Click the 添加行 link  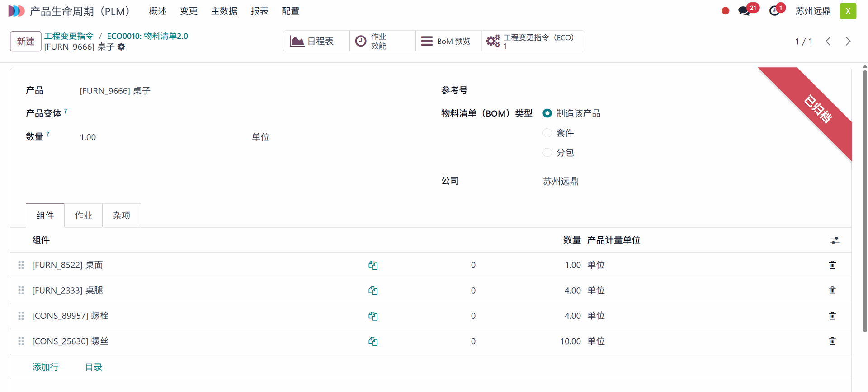click(x=45, y=367)
